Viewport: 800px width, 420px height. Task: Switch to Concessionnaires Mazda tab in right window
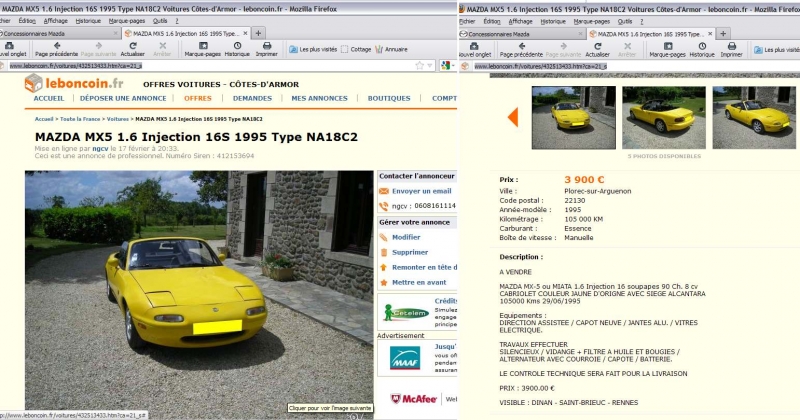521,34
